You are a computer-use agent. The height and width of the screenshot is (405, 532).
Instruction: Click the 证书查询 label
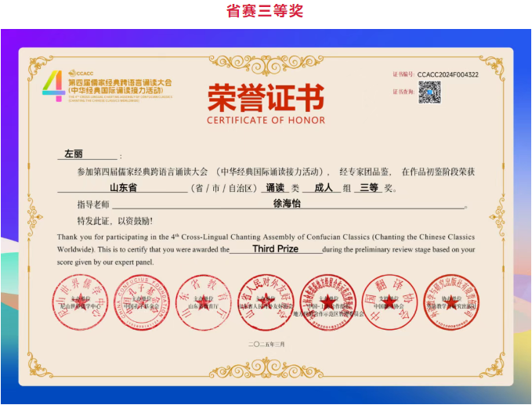(x=404, y=92)
